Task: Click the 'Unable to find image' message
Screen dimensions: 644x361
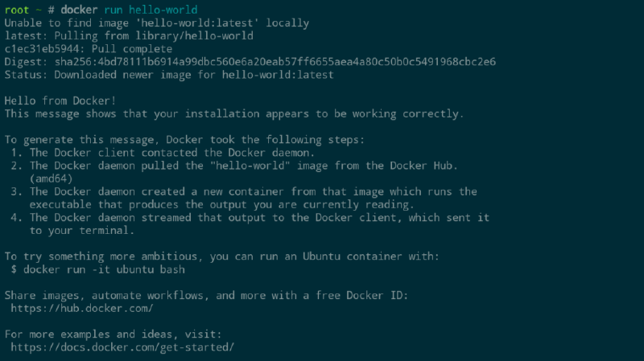Action: pyautogui.click(x=156, y=23)
